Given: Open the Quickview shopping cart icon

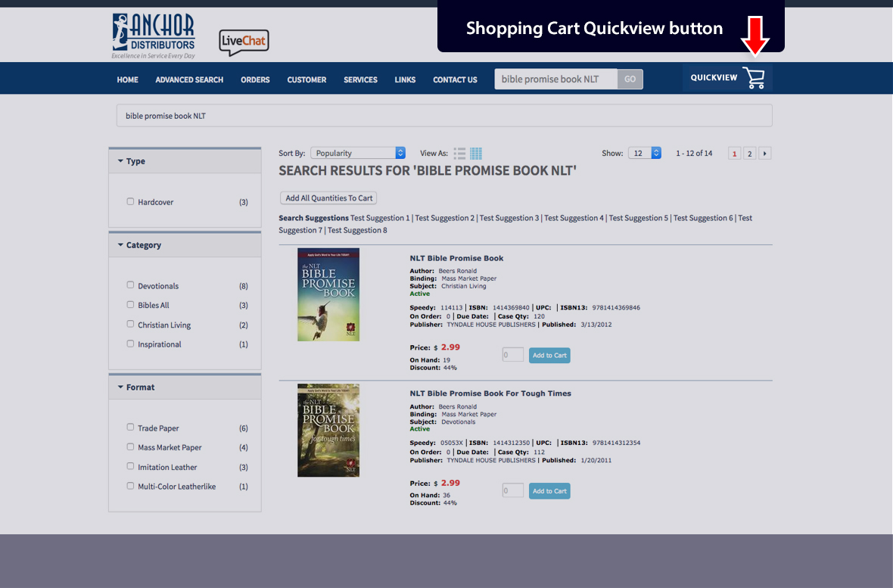Looking at the screenshot, I should [x=754, y=78].
